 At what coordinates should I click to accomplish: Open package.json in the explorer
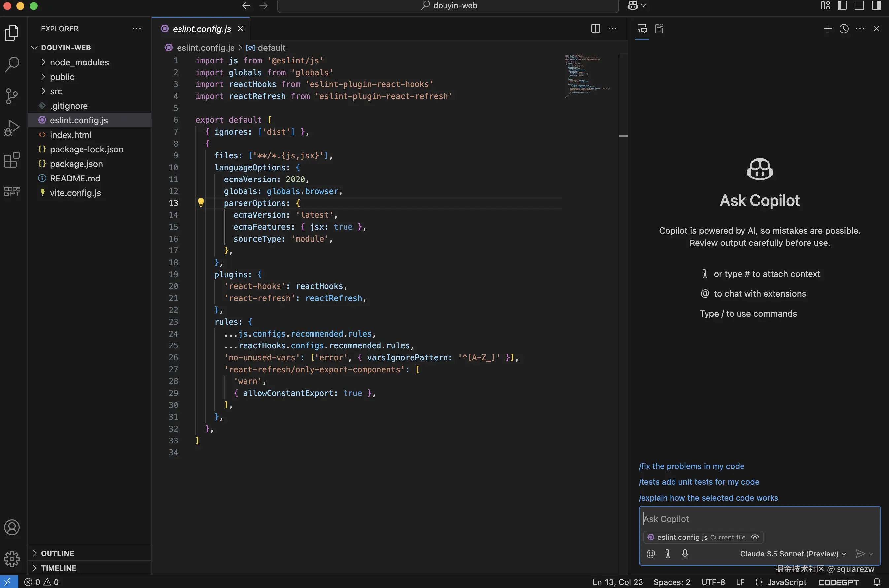(x=76, y=164)
